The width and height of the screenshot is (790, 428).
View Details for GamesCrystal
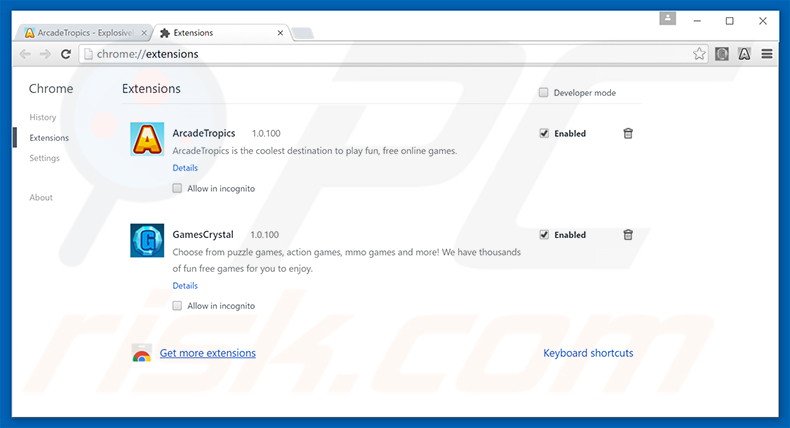(185, 286)
